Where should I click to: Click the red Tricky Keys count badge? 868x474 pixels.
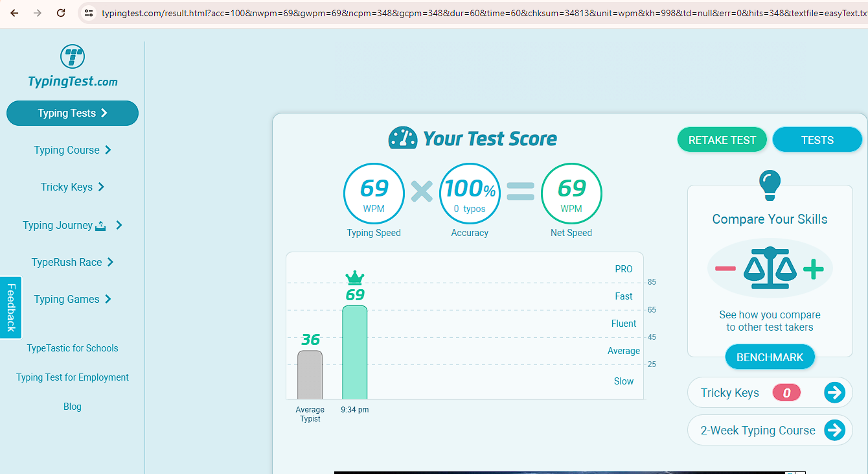pyautogui.click(x=786, y=392)
